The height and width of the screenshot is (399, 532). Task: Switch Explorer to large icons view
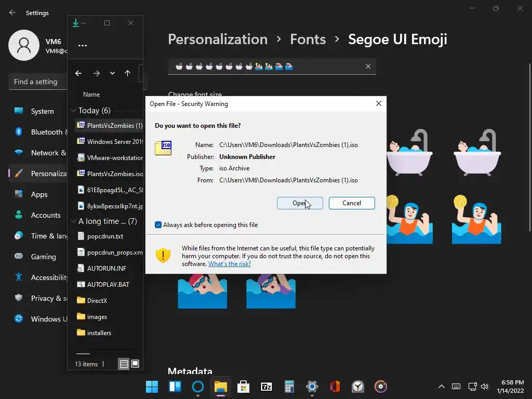[x=135, y=364]
